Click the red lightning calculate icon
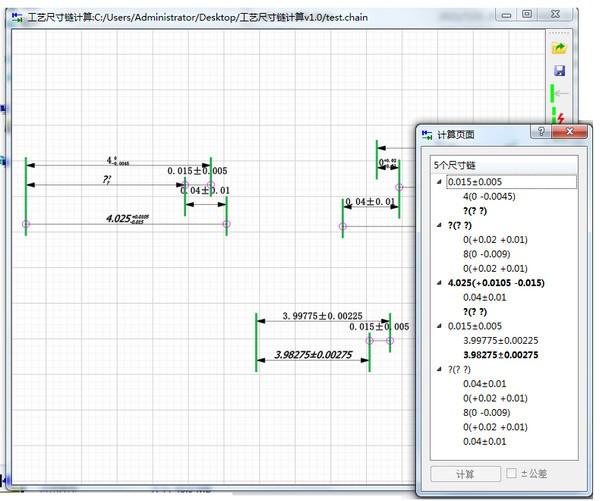The image size is (600, 501). pos(559,117)
